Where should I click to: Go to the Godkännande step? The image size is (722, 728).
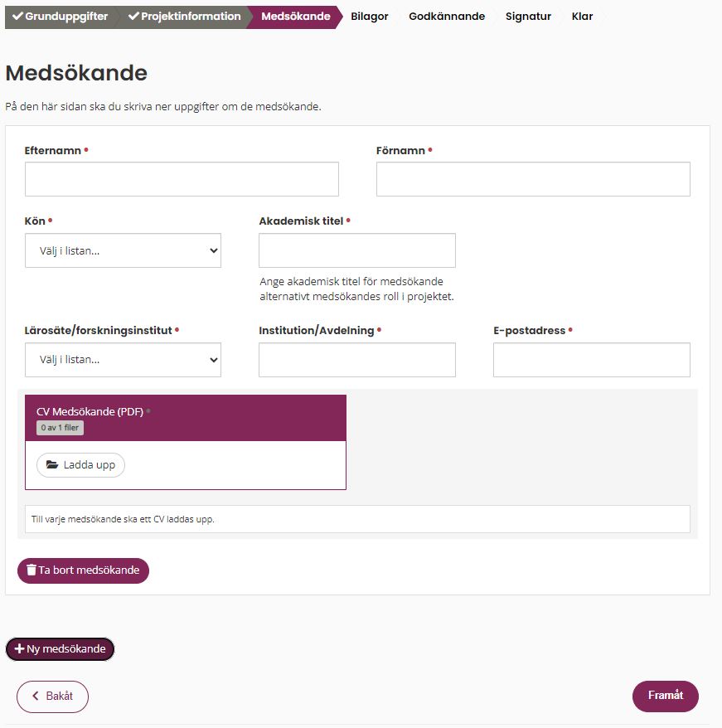pyautogui.click(x=447, y=17)
